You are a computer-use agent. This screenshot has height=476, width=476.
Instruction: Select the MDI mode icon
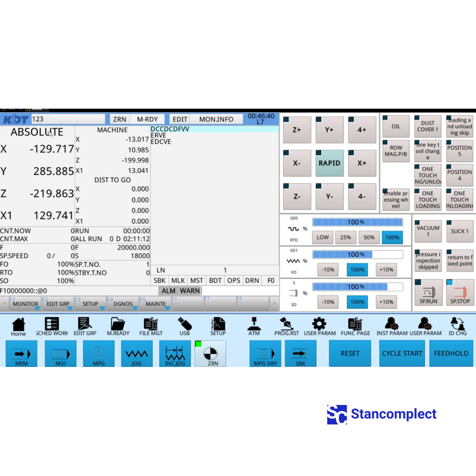point(60,354)
